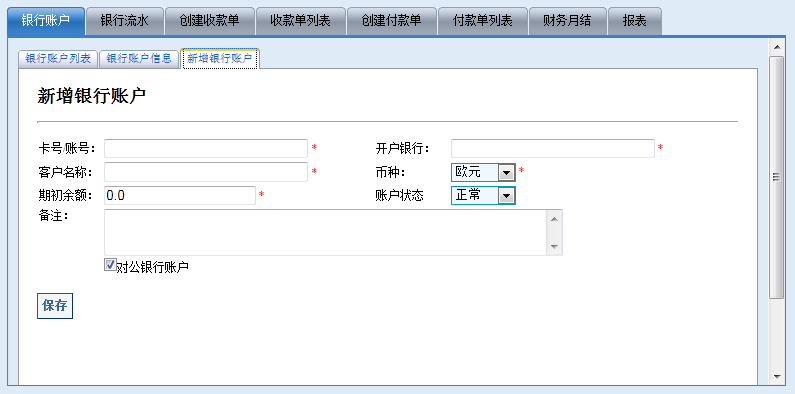Image resolution: width=795 pixels, height=394 pixels.
Task: Go to the 付款单列表 tab
Action: (483, 21)
